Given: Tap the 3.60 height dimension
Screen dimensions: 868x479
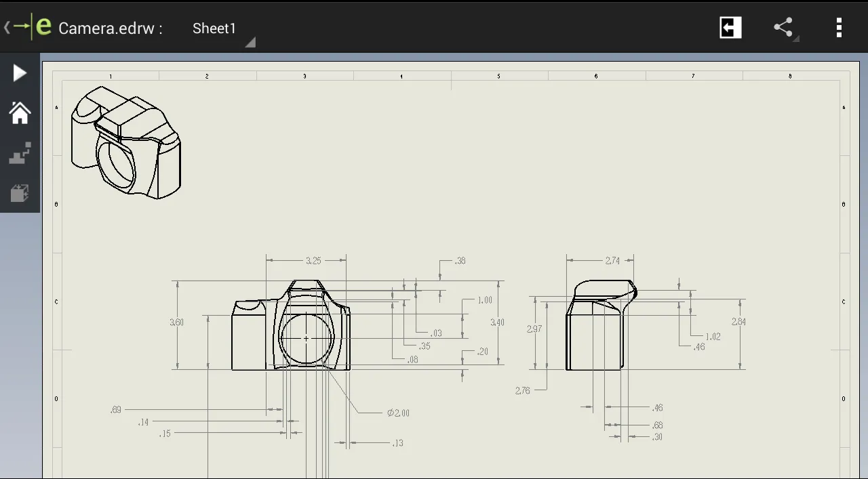Looking at the screenshot, I should pyautogui.click(x=176, y=322).
